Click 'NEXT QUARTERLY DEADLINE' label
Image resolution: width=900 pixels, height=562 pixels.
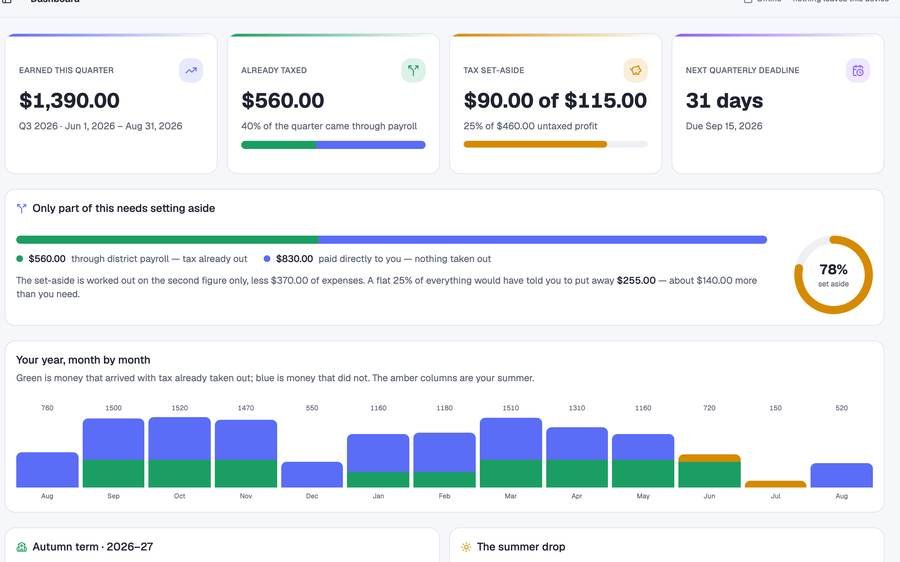click(x=742, y=70)
